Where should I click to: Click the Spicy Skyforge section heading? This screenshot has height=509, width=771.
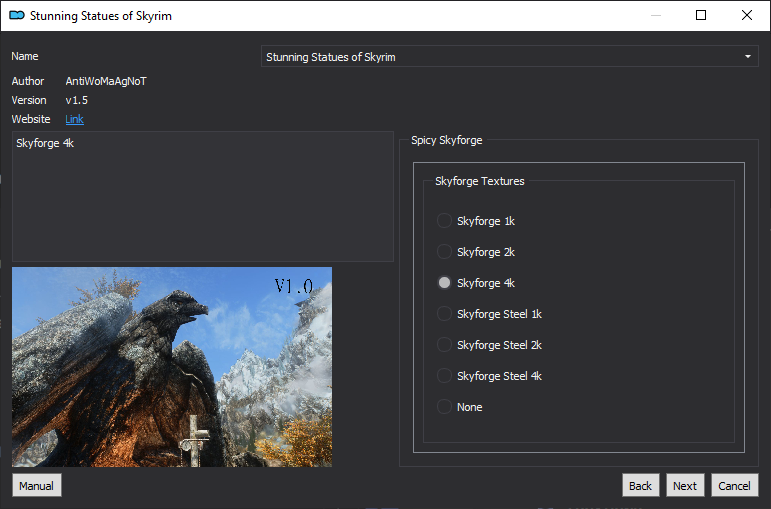point(446,140)
